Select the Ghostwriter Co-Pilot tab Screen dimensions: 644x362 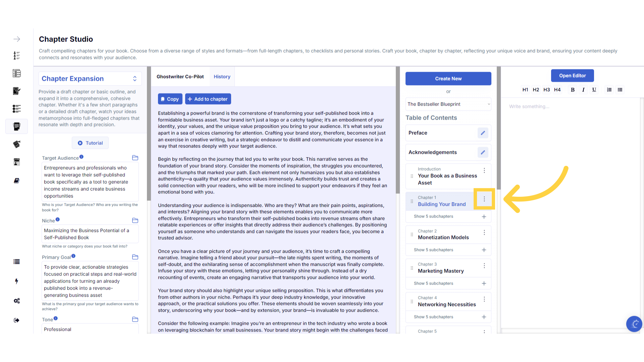click(x=180, y=77)
